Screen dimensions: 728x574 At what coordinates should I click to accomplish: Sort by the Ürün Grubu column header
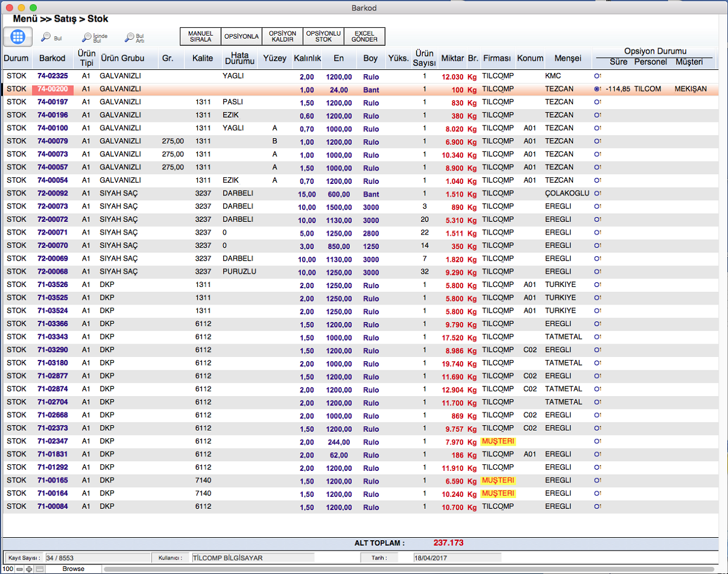(x=122, y=58)
